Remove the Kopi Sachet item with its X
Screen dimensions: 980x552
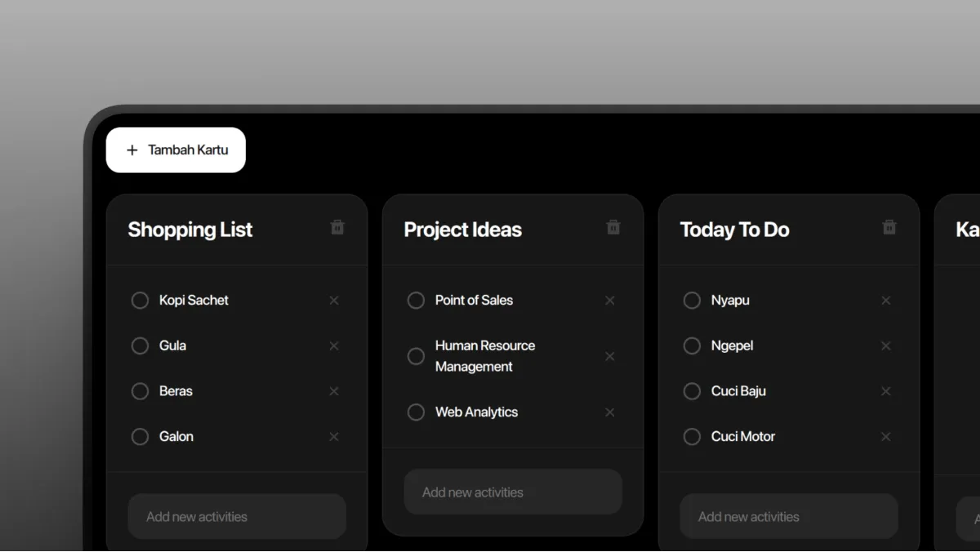[334, 300]
